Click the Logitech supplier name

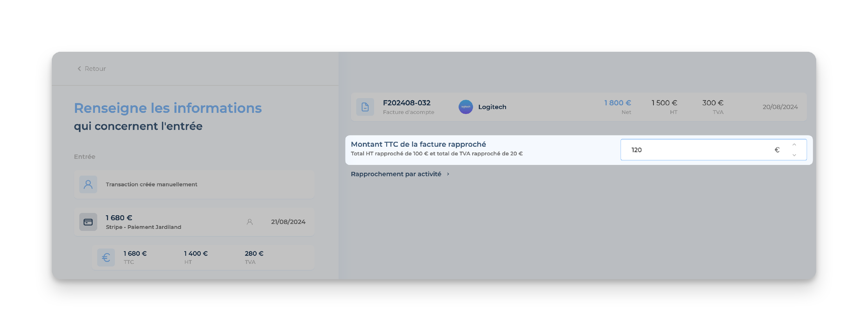click(492, 107)
